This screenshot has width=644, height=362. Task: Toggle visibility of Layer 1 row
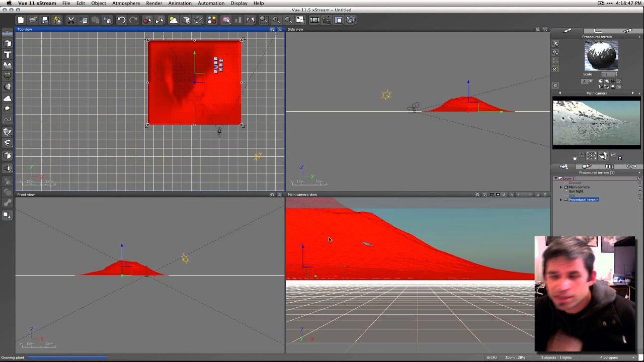click(640, 178)
